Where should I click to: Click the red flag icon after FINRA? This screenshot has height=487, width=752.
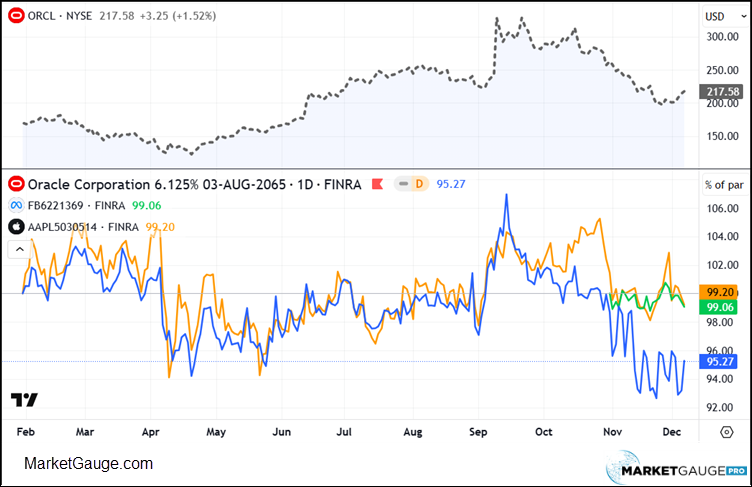(x=378, y=185)
